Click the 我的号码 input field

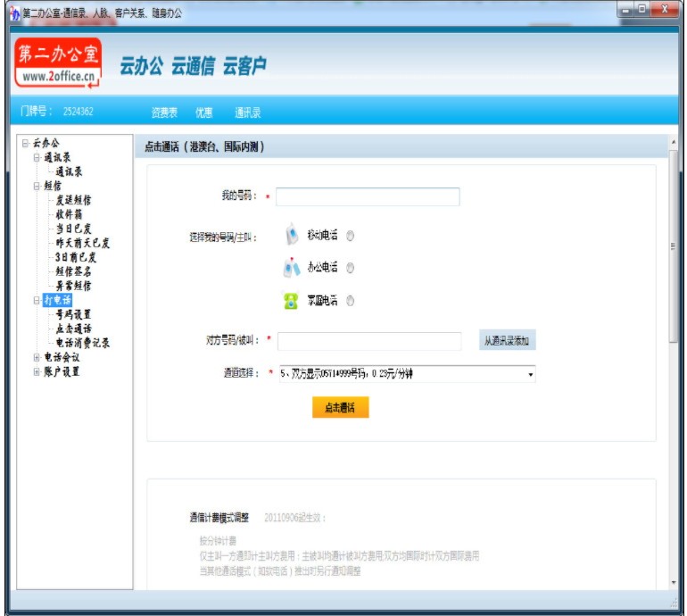click(x=368, y=197)
